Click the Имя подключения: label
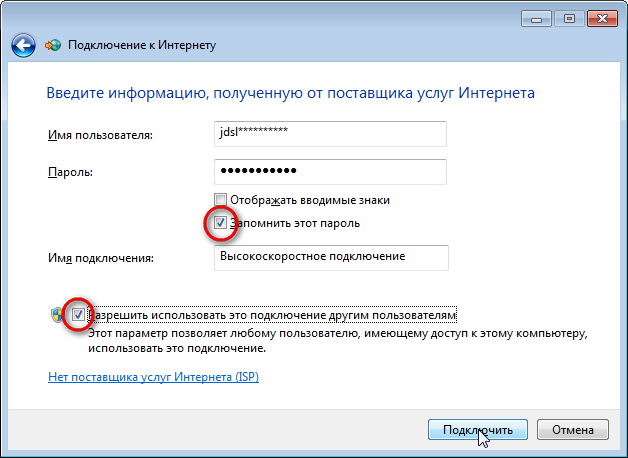The width and height of the screenshot is (628, 458). tap(101, 258)
